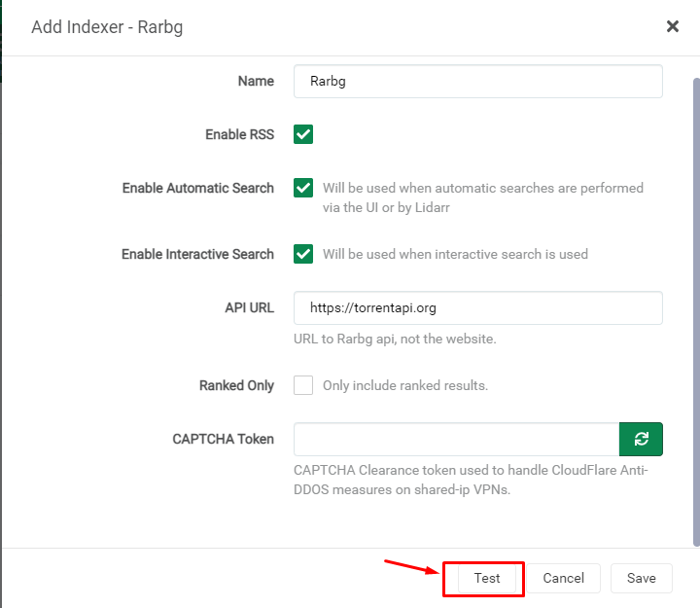700x608 pixels.
Task: Click the 'CAPTCHA Token' label
Action: 223,439
